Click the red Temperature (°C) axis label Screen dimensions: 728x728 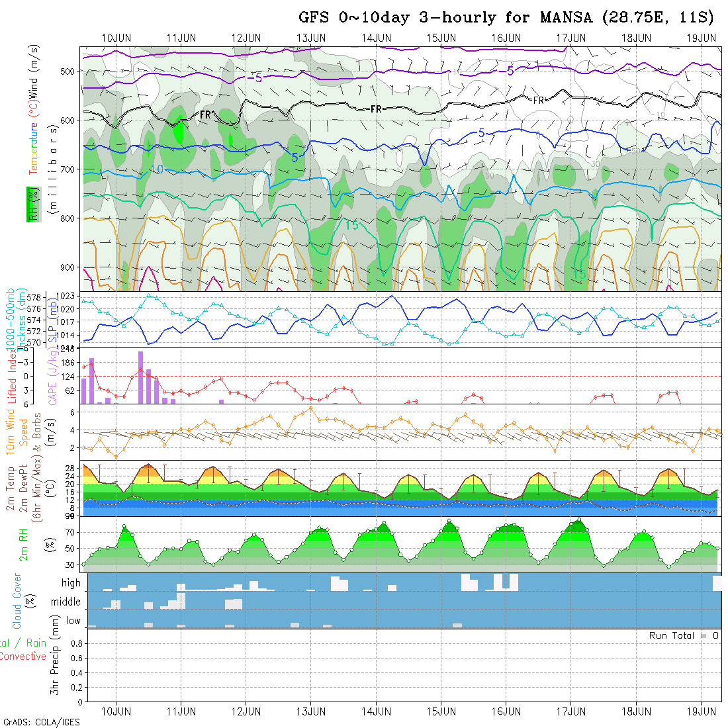coord(34,137)
